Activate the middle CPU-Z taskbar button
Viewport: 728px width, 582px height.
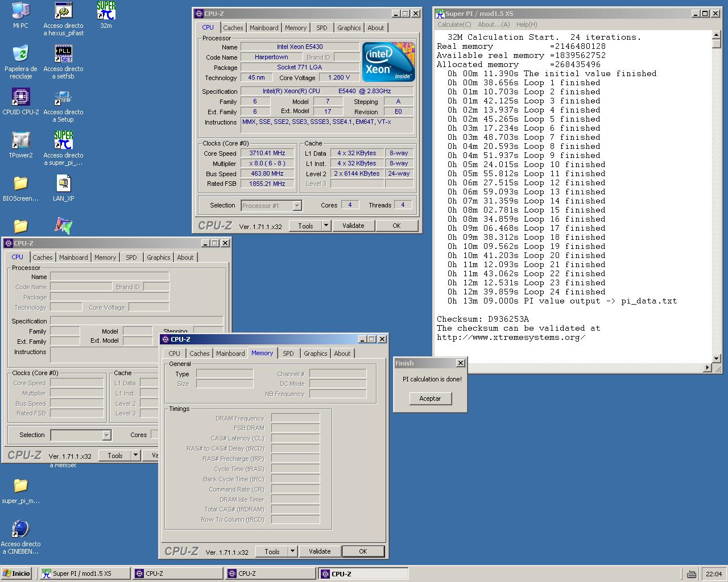pos(270,573)
